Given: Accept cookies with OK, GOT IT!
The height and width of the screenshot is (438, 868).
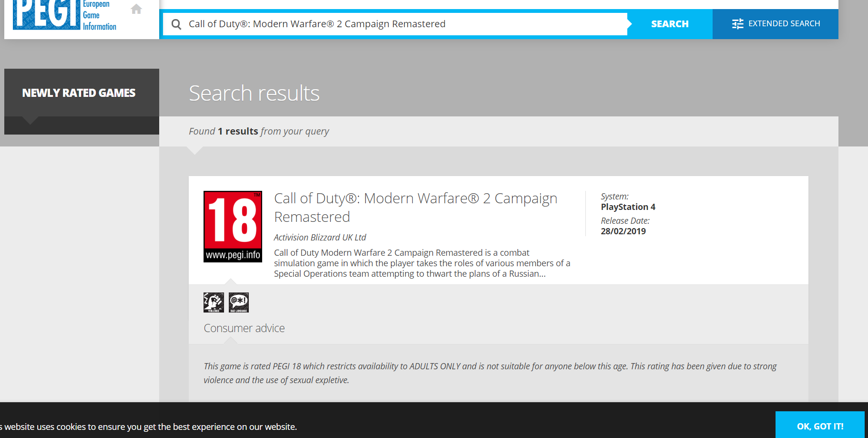Looking at the screenshot, I should pyautogui.click(x=819, y=426).
